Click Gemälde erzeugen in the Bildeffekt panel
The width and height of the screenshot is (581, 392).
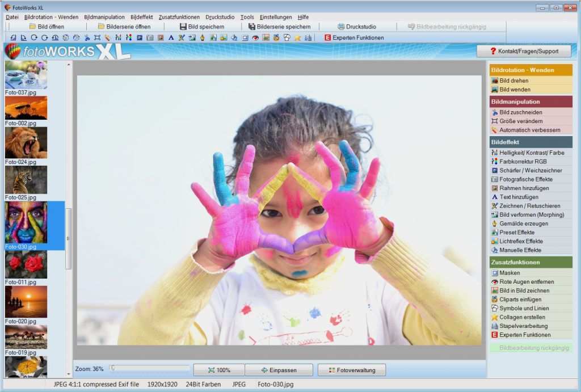523,224
